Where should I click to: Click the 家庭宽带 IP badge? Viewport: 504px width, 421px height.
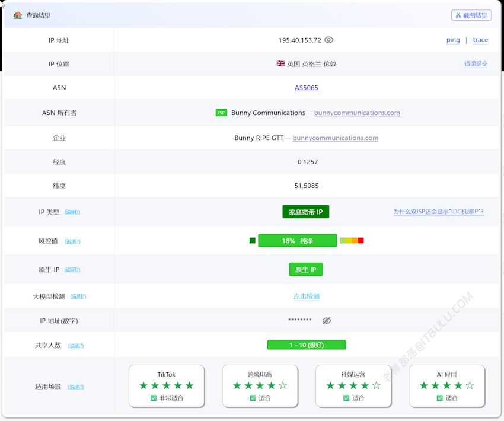pos(306,212)
